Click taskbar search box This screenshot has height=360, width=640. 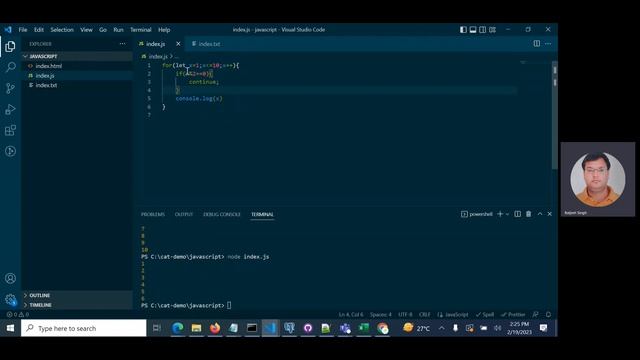coord(84,328)
